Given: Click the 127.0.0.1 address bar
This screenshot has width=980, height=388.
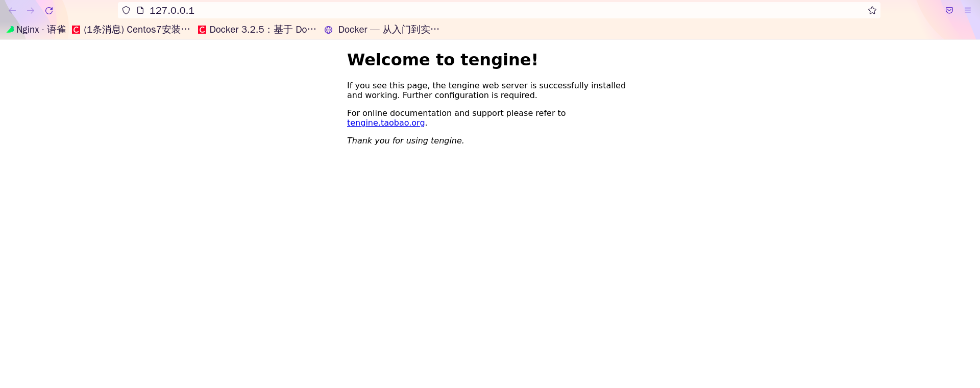Looking at the screenshot, I should click(499, 10).
